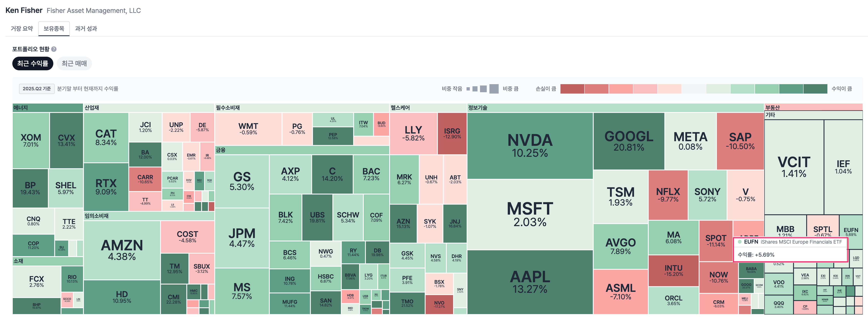Select the GOOGL 20.81% tile
Image resolution: width=868 pixels, height=317 pixels.
629,141
